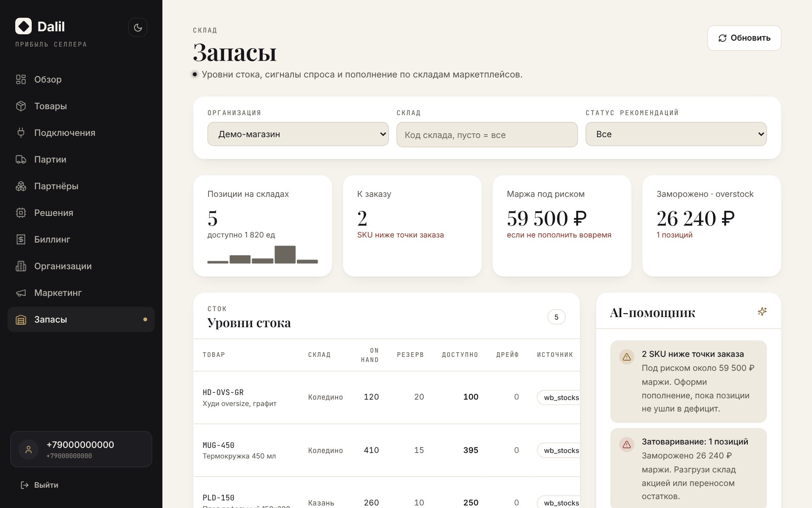Open Обзор in sidebar
The image size is (812, 508).
(81, 79)
